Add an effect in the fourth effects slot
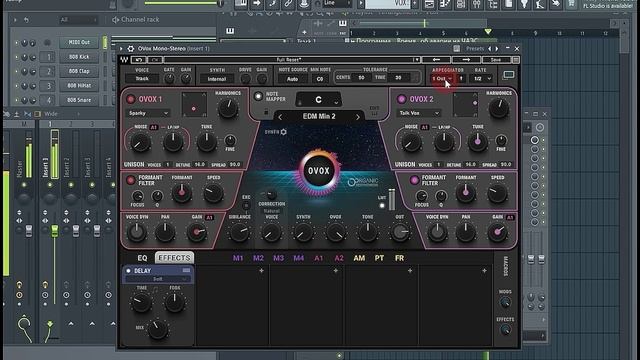 (x=410, y=270)
